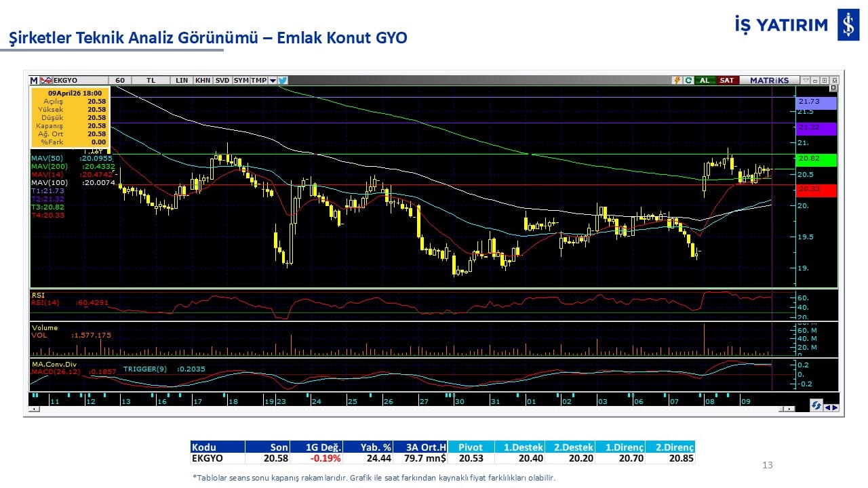Open the dropdown arrow next to TMP
868x488 pixels.
(x=273, y=80)
